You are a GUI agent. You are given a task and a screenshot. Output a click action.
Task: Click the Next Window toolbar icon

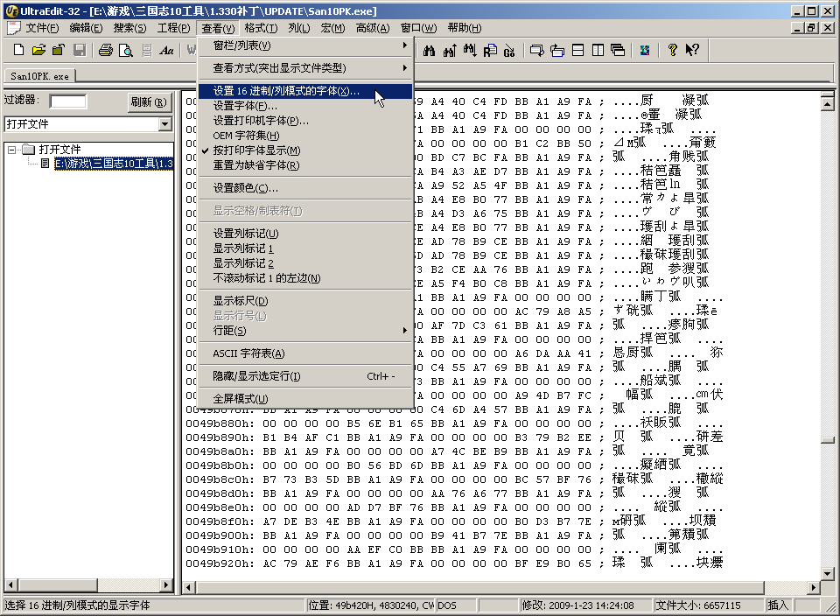(x=536, y=51)
